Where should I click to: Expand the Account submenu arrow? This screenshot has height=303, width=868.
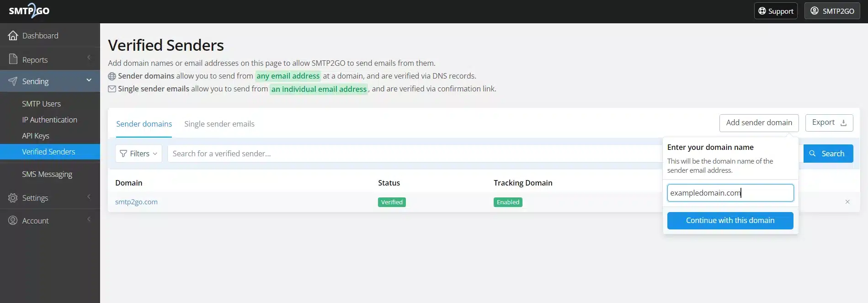coord(89,220)
